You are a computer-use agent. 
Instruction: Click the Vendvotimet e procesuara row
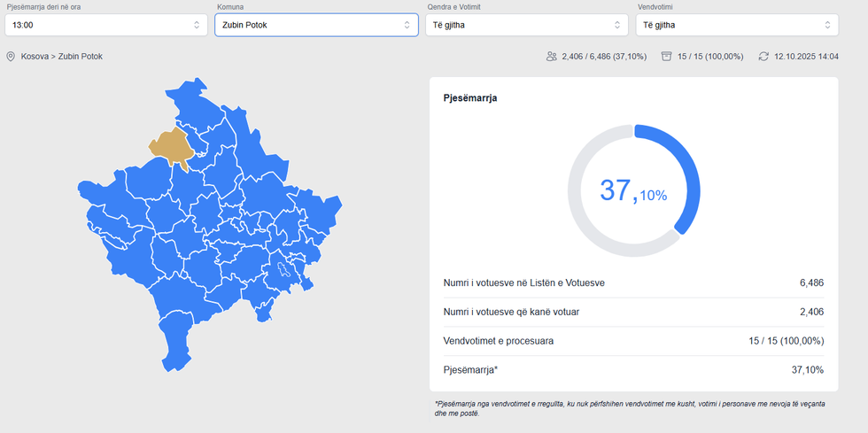click(x=633, y=341)
